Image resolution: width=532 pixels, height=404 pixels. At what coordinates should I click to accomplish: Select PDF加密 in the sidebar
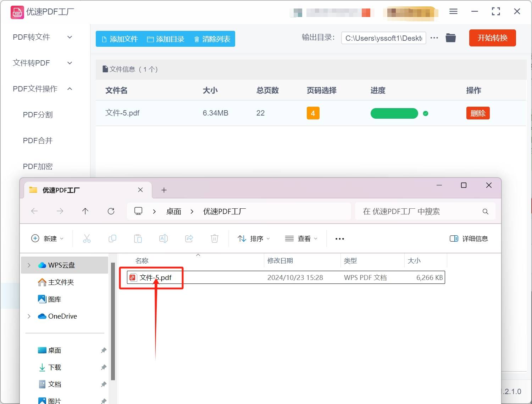[38, 167]
